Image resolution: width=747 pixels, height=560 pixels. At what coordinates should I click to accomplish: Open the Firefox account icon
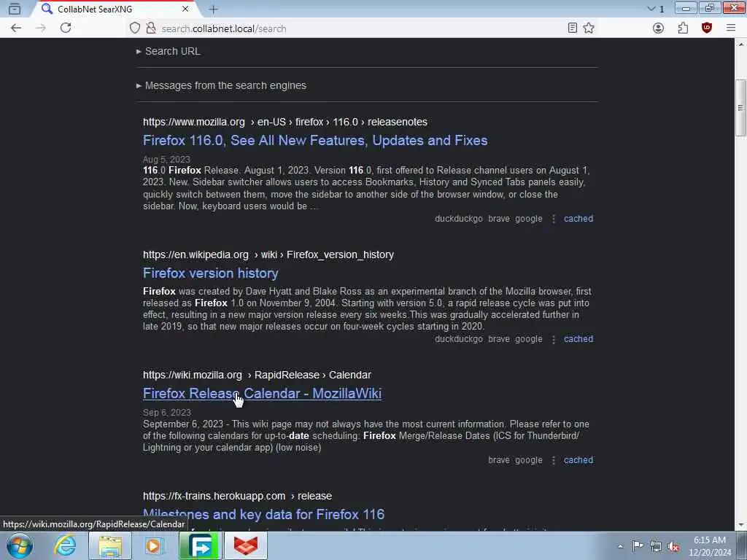coord(659,28)
